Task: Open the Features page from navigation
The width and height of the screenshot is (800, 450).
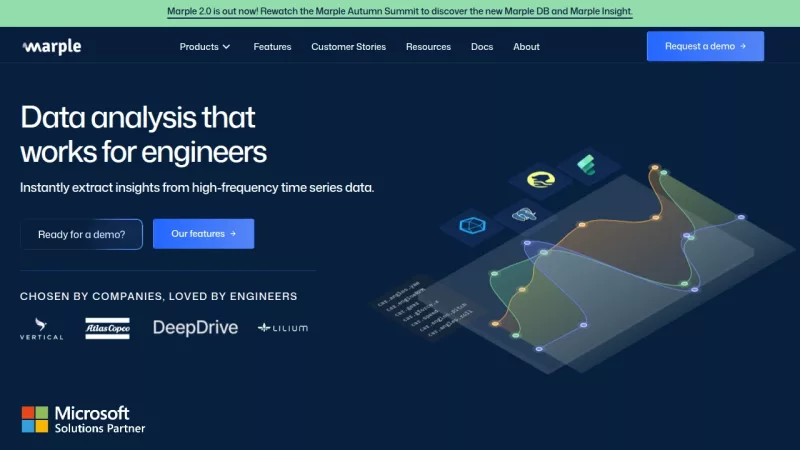Action: (x=272, y=47)
